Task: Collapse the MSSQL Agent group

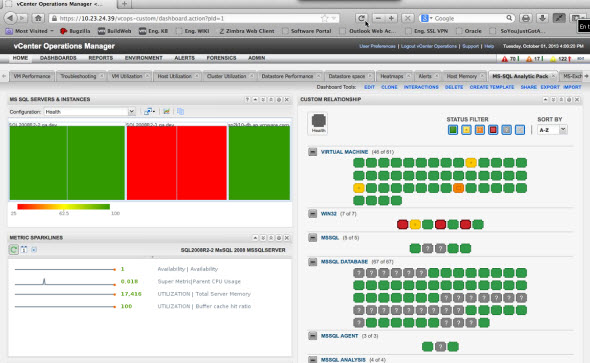Action: pos(312,336)
